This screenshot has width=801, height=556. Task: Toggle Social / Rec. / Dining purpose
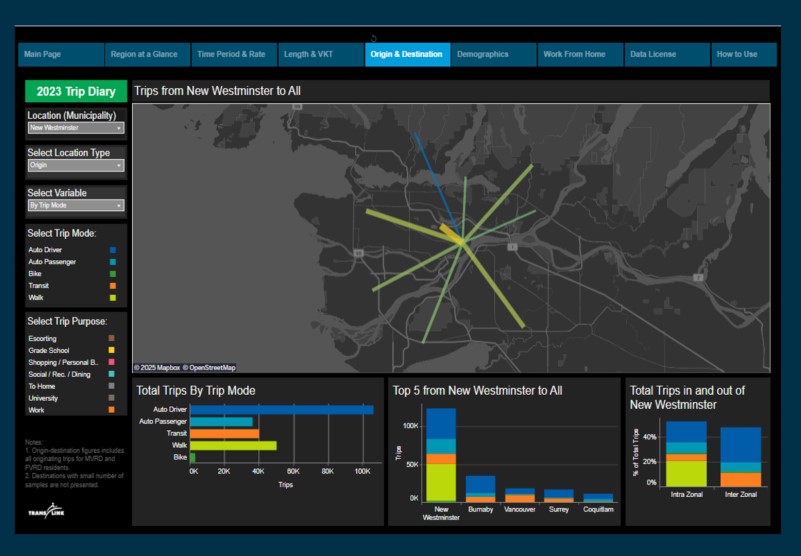112,374
